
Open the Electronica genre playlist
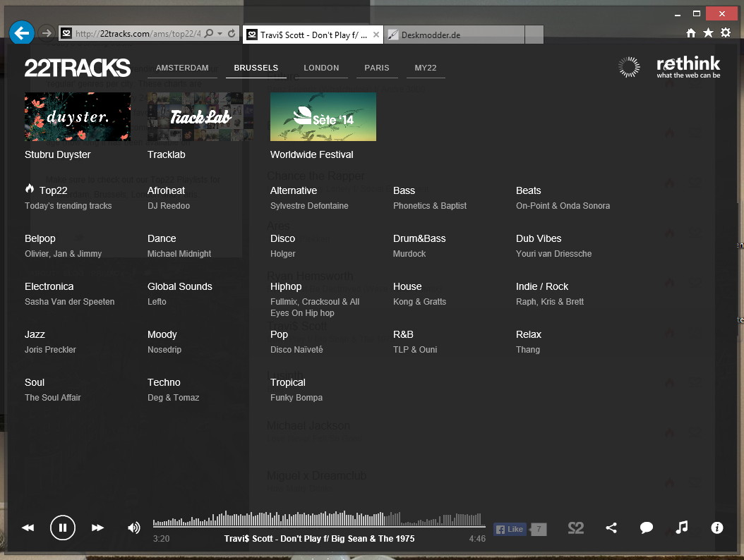click(x=49, y=286)
